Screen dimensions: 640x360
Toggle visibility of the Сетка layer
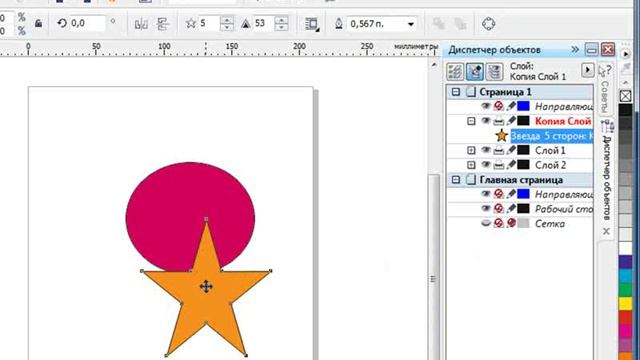tap(486, 223)
